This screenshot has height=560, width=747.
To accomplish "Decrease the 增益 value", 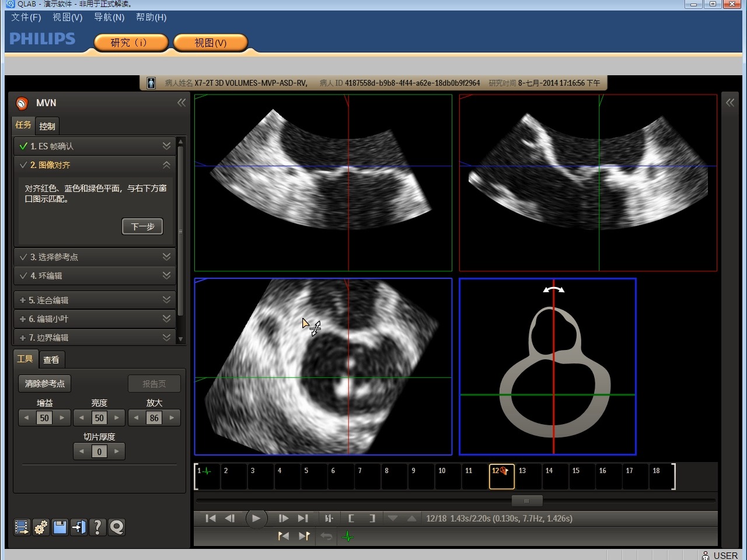I will point(26,418).
